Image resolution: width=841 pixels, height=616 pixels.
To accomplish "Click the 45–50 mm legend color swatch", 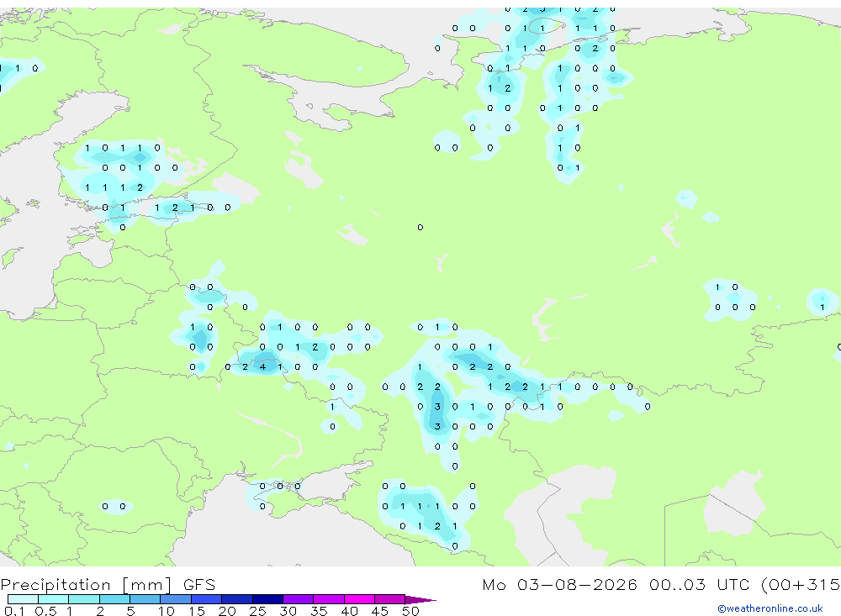I will pos(390,599).
